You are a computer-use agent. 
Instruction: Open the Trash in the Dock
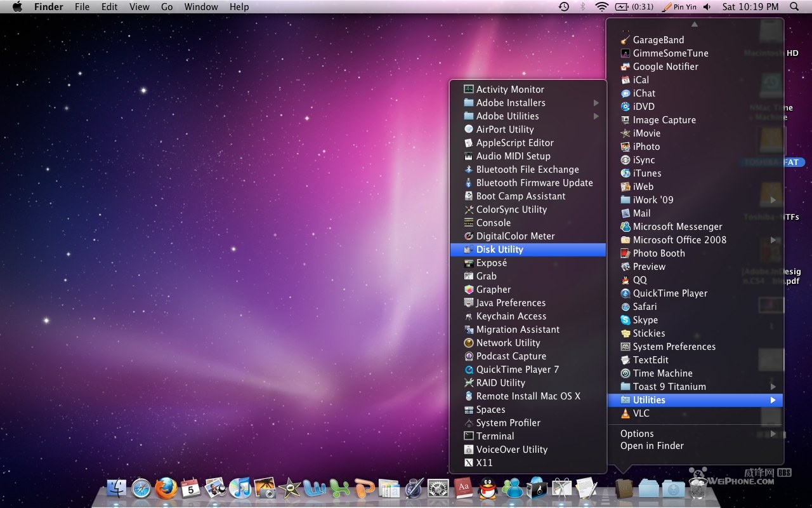point(698,488)
